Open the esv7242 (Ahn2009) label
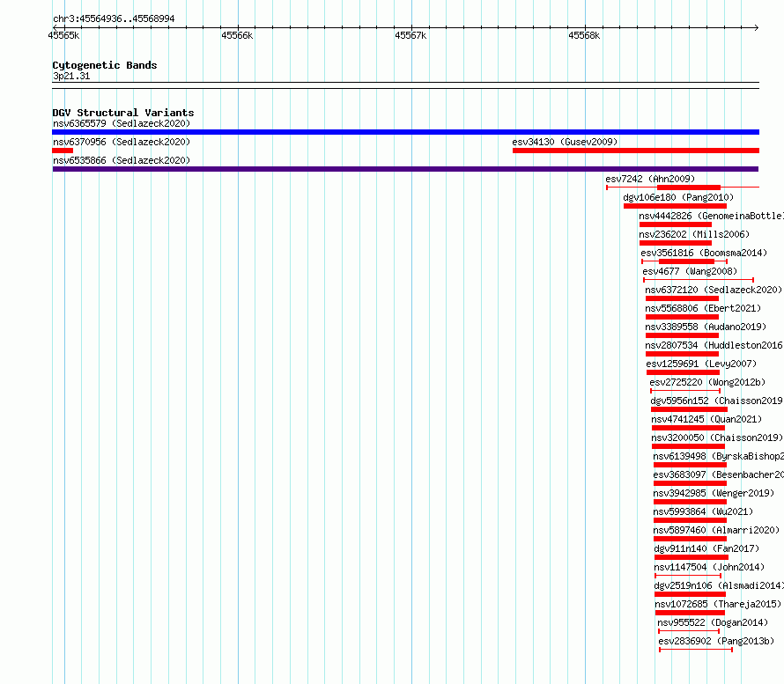784x684 pixels. click(x=650, y=179)
